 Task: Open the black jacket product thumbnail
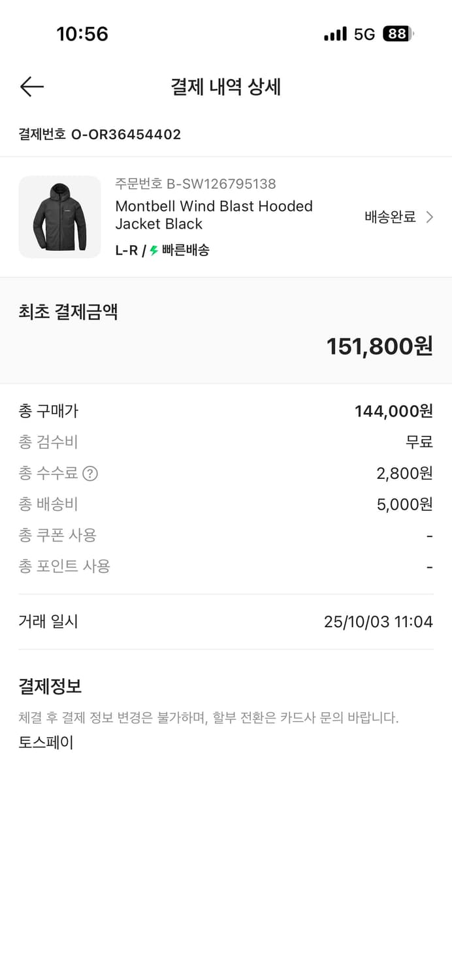coord(59,217)
